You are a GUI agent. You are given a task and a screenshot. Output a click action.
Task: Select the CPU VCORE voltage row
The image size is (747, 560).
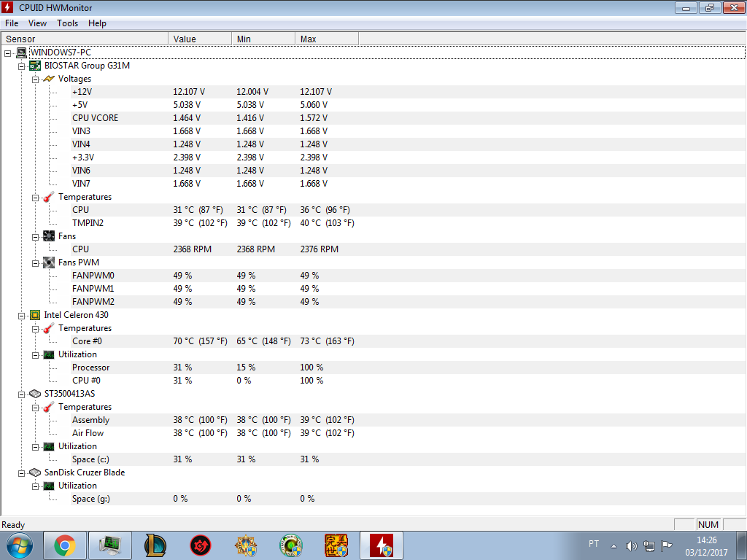coord(409,118)
